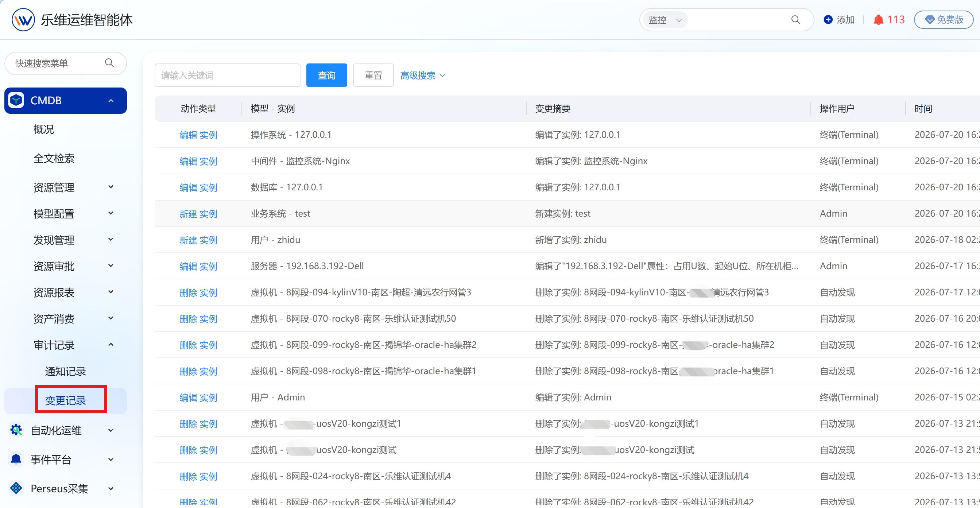Screen dimensions: 980x508
Task: Click the Lewei logo icon
Action: [23, 20]
